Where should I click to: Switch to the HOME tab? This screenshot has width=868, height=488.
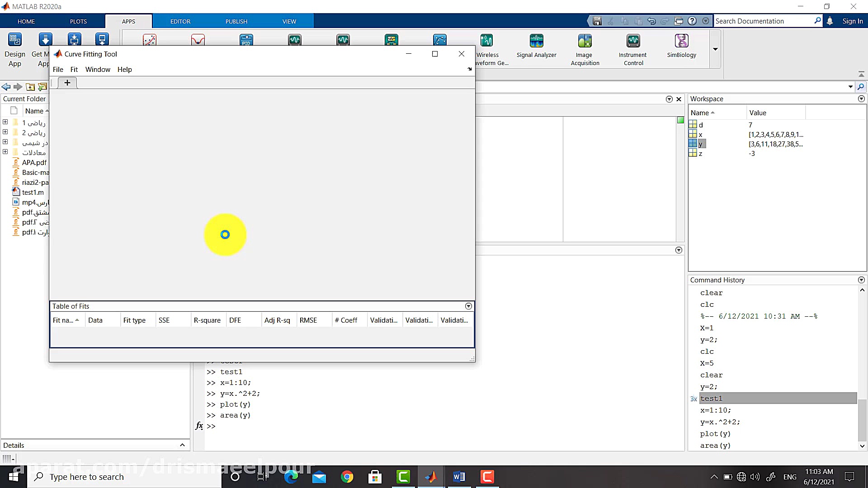(26, 21)
